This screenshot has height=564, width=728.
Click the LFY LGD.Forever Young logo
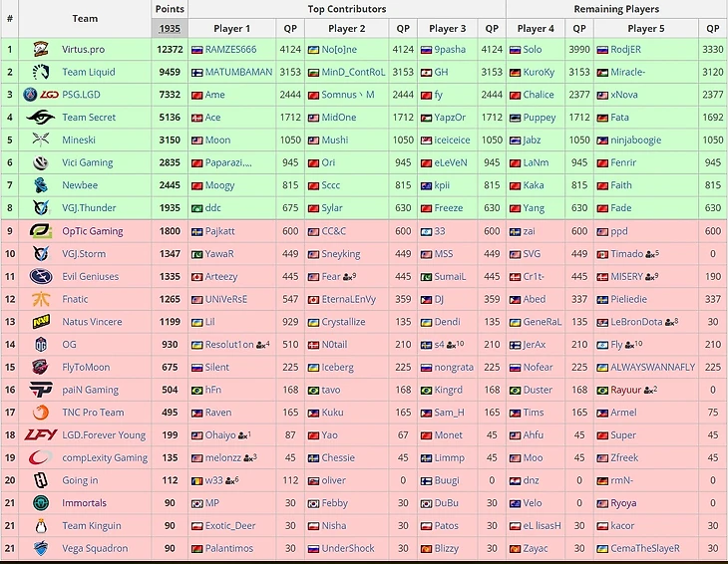(x=41, y=435)
